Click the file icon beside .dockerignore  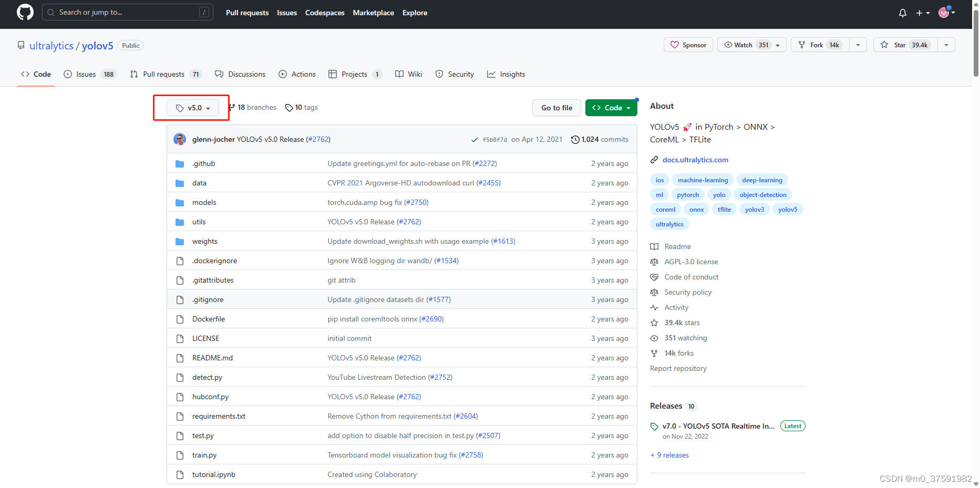(x=180, y=261)
